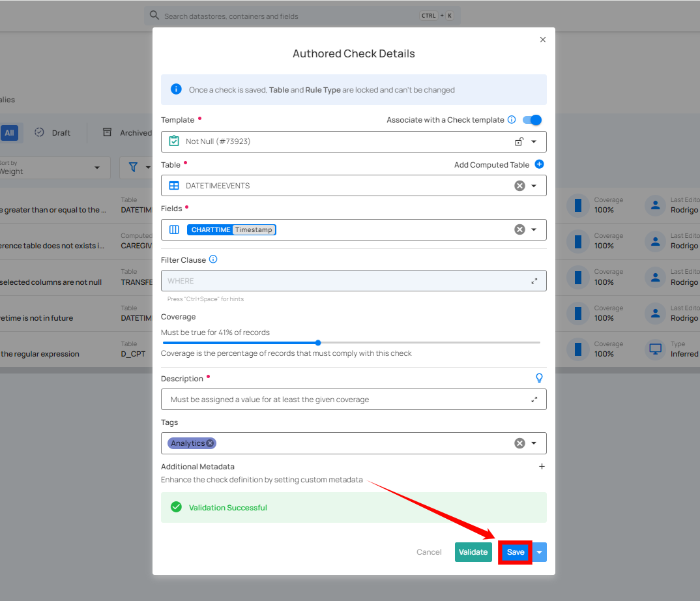Click the columns icon in Fields box

point(174,229)
